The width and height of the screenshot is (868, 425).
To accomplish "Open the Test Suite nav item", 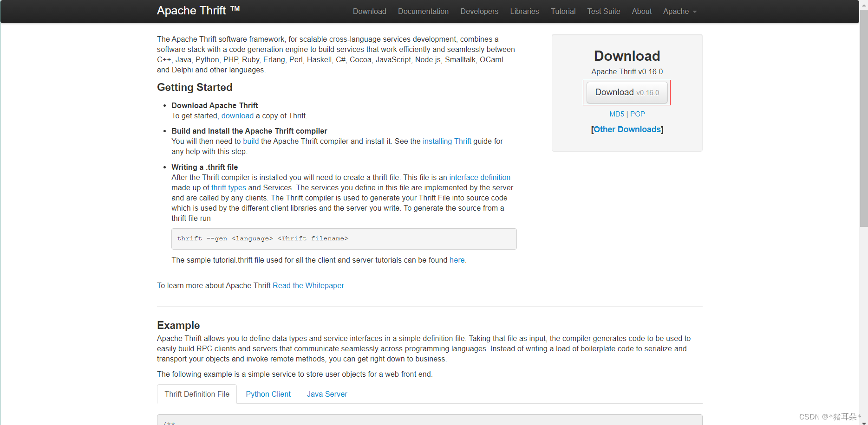I will [603, 11].
